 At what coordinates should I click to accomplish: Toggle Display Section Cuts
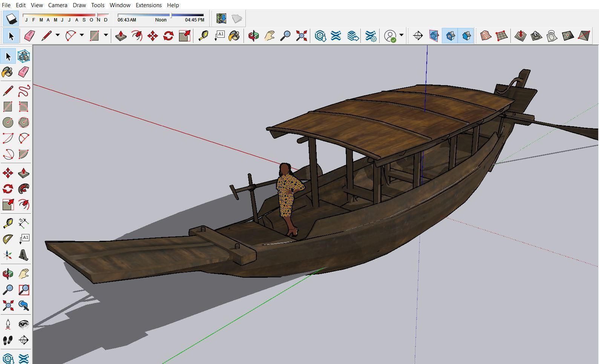pos(450,36)
